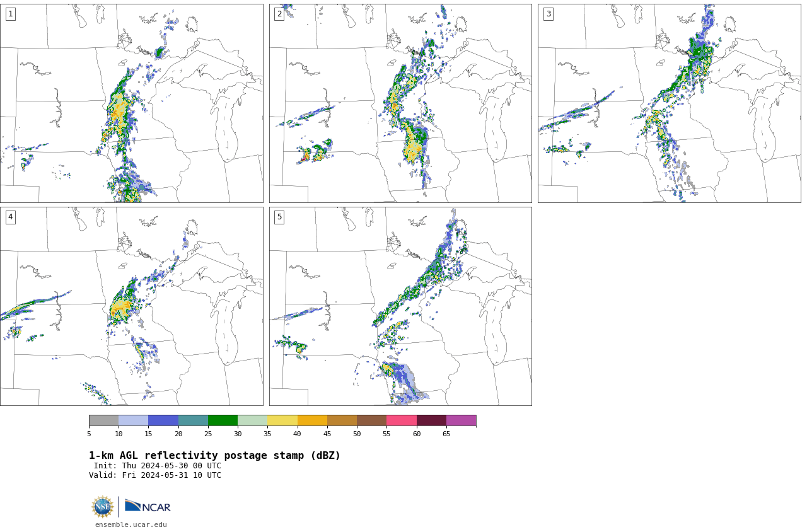
Task: Click the pale green 30-35 dBZ swatch
Action: tap(252, 420)
